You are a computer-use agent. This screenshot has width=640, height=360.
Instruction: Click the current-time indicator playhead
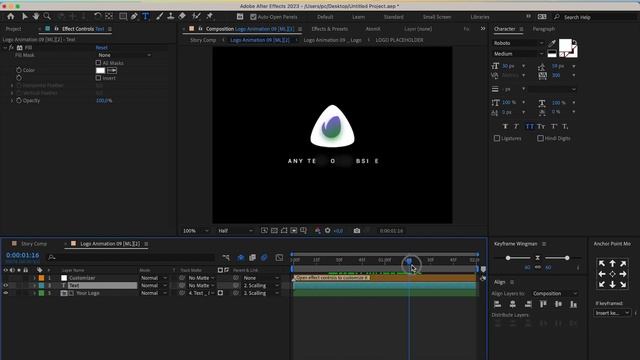tap(409, 261)
